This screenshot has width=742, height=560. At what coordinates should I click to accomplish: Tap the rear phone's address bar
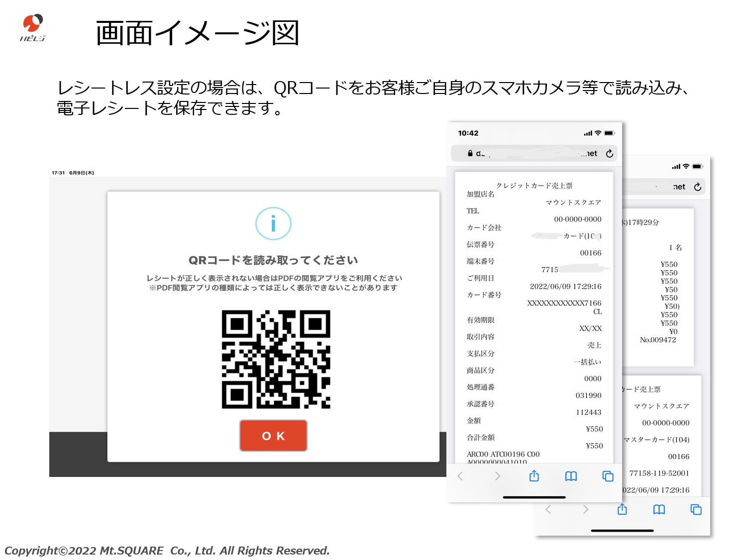[664, 187]
